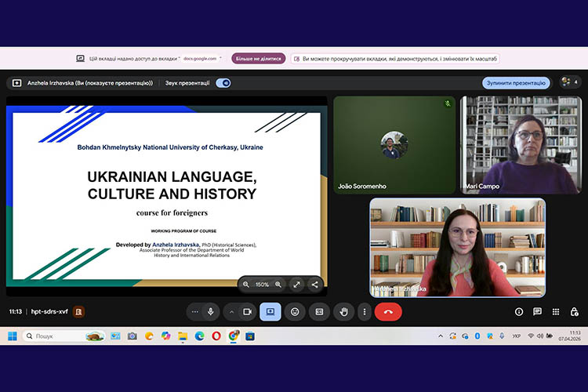Click the Зупинити презентацію button
This screenshot has width=588, height=392.
coord(515,83)
